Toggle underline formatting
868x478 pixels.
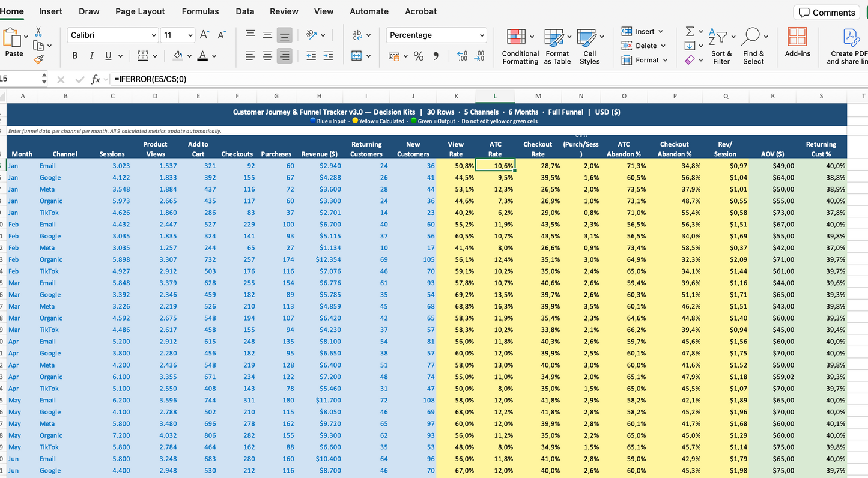(x=108, y=56)
